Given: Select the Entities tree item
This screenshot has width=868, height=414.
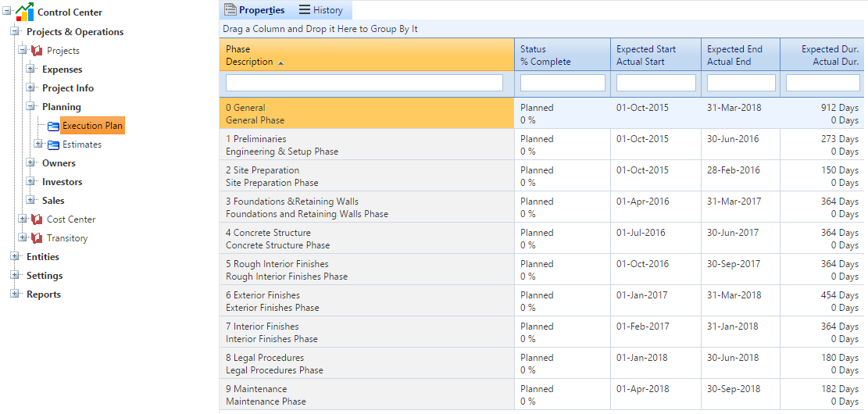Looking at the screenshot, I should (43, 257).
